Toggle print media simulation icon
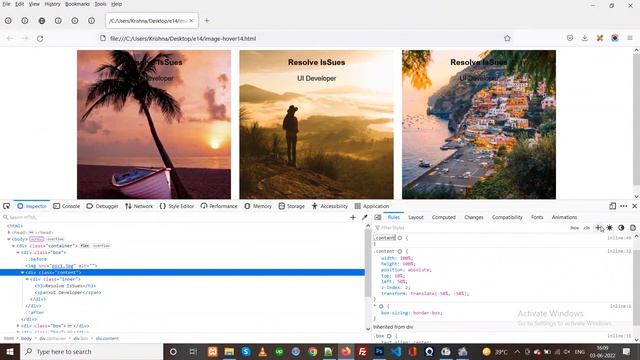 pyautogui.click(x=633, y=228)
